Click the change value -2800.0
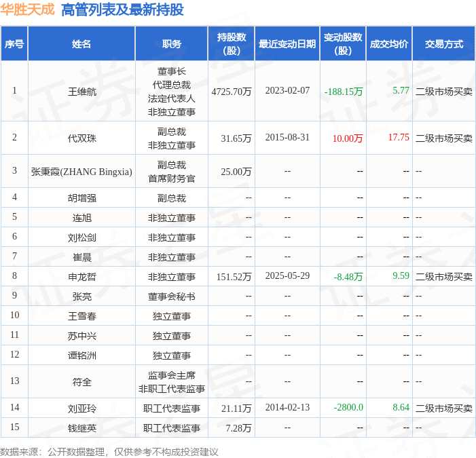Screen dimensions: 476x458 point(348,407)
